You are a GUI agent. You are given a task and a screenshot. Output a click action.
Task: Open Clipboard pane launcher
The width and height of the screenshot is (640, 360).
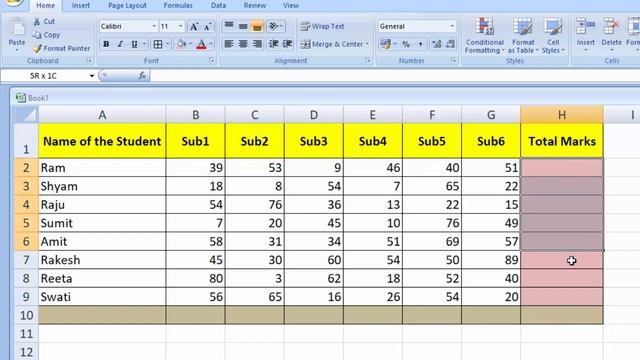(89, 60)
